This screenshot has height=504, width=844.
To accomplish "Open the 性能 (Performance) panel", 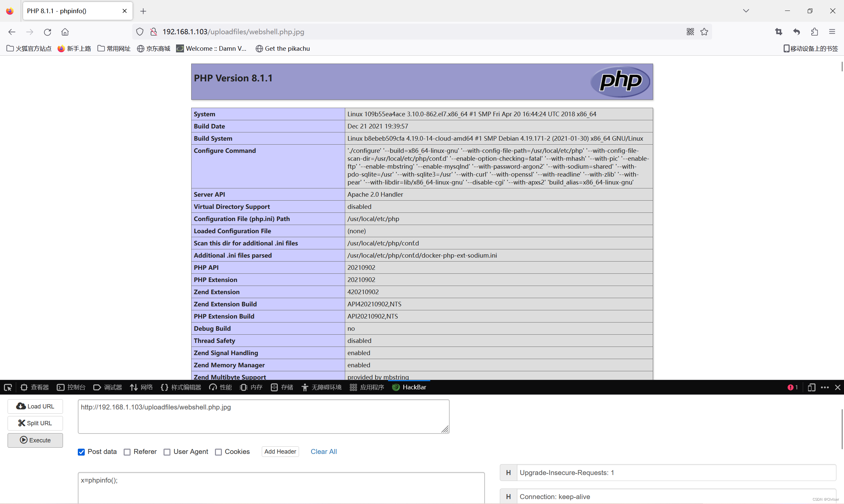I will pos(220,387).
